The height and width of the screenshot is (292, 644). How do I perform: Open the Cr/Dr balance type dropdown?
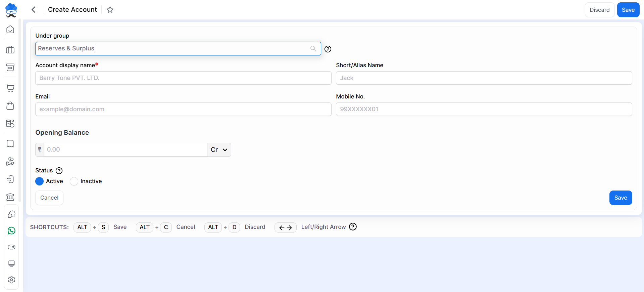point(219,150)
